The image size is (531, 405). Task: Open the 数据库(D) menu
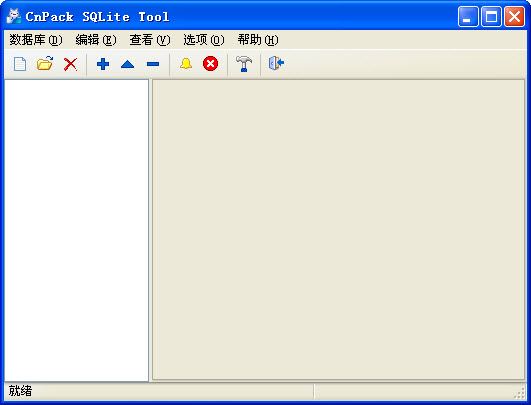point(36,40)
